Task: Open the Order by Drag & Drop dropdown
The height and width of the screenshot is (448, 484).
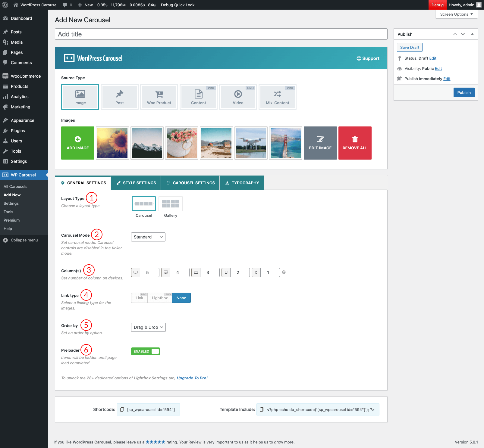Action: [x=148, y=327]
